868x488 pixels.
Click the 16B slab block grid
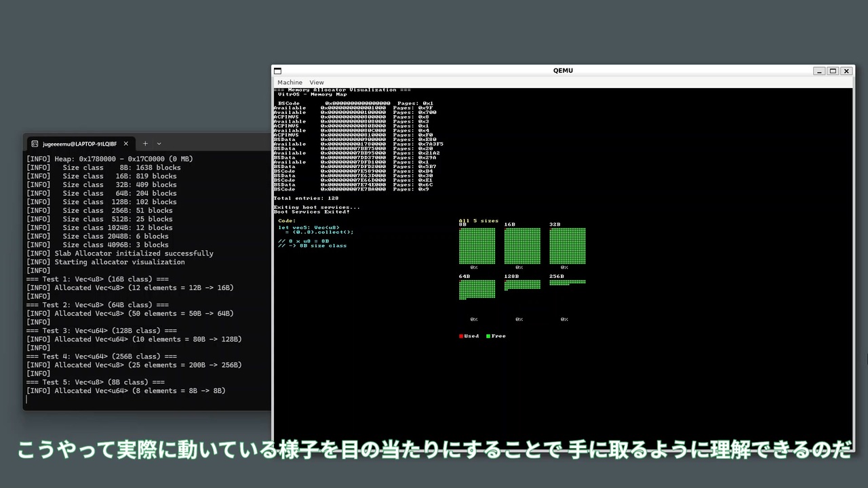pyautogui.click(x=522, y=246)
